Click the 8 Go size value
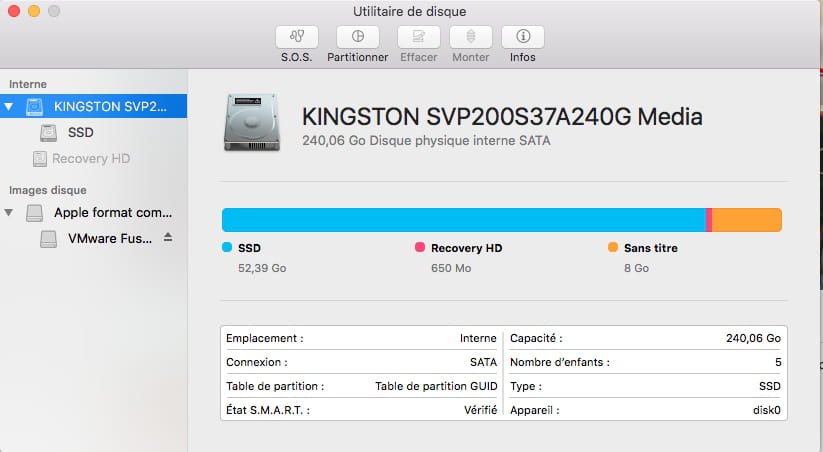823x452 pixels. pyautogui.click(x=636, y=268)
